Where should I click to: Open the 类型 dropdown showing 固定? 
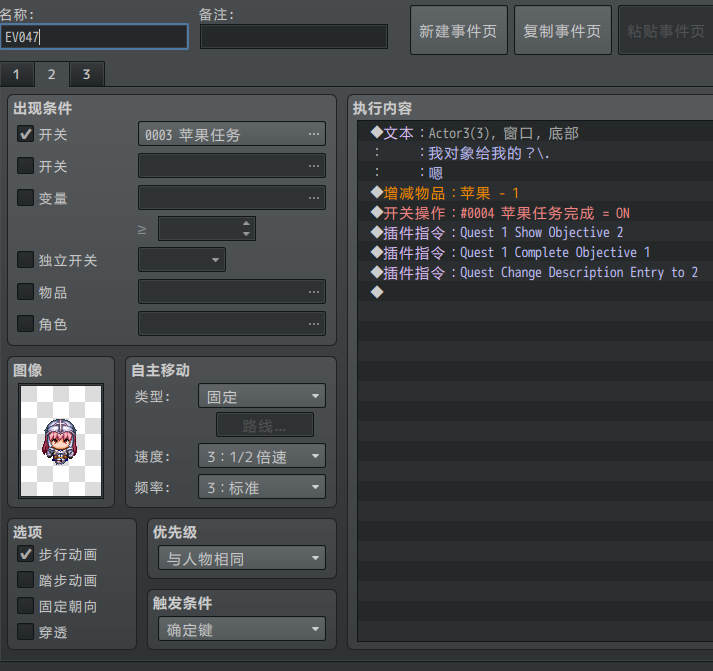click(x=262, y=396)
